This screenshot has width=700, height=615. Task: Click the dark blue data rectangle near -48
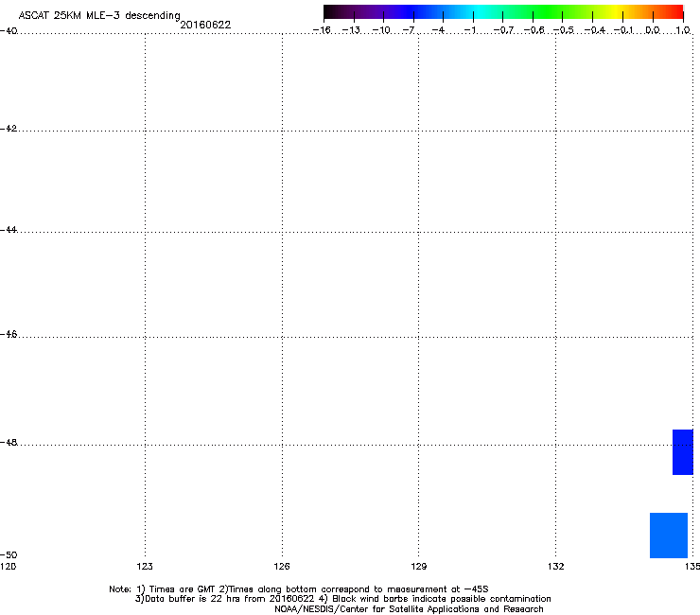(x=683, y=452)
